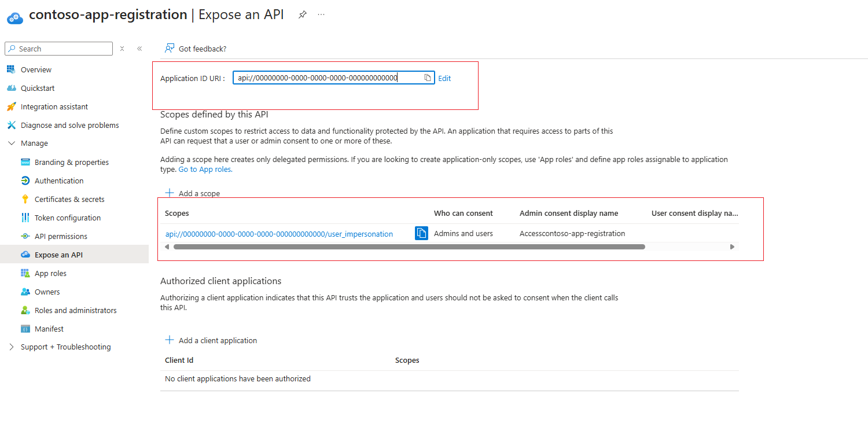Click the App roles grid icon
The width and height of the screenshot is (868, 423).
click(x=25, y=273)
